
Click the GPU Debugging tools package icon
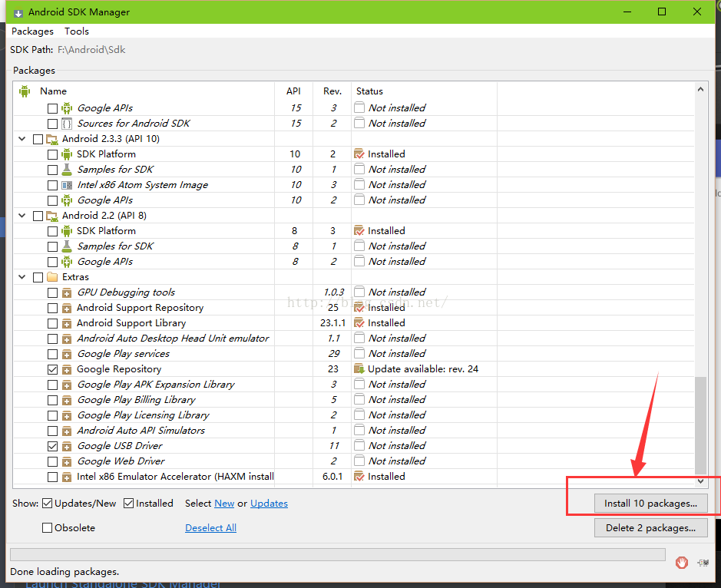tap(67, 292)
